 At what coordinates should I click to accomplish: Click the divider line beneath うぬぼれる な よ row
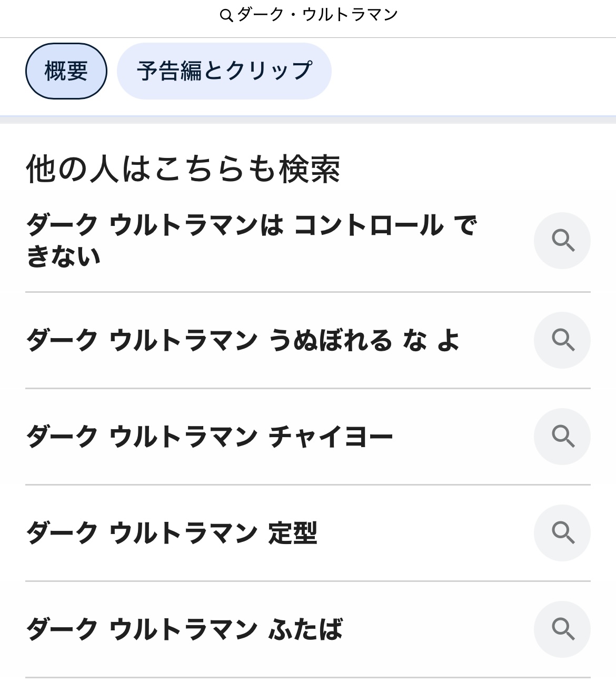tap(308, 388)
